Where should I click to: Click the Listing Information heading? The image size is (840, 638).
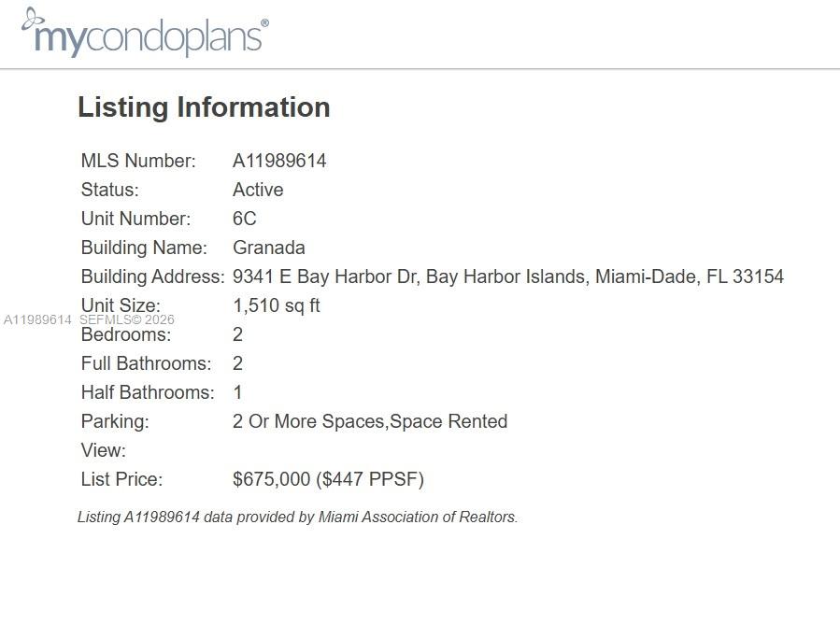tap(204, 107)
